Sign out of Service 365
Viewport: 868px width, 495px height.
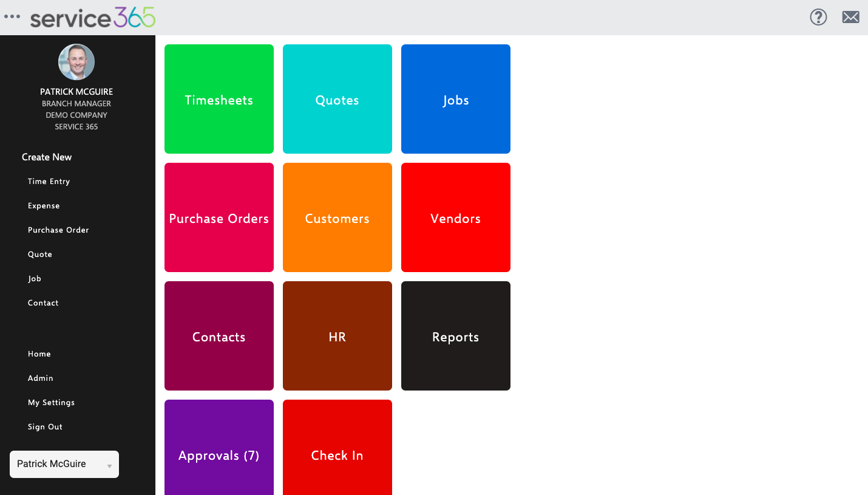pyautogui.click(x=44, y=426)
